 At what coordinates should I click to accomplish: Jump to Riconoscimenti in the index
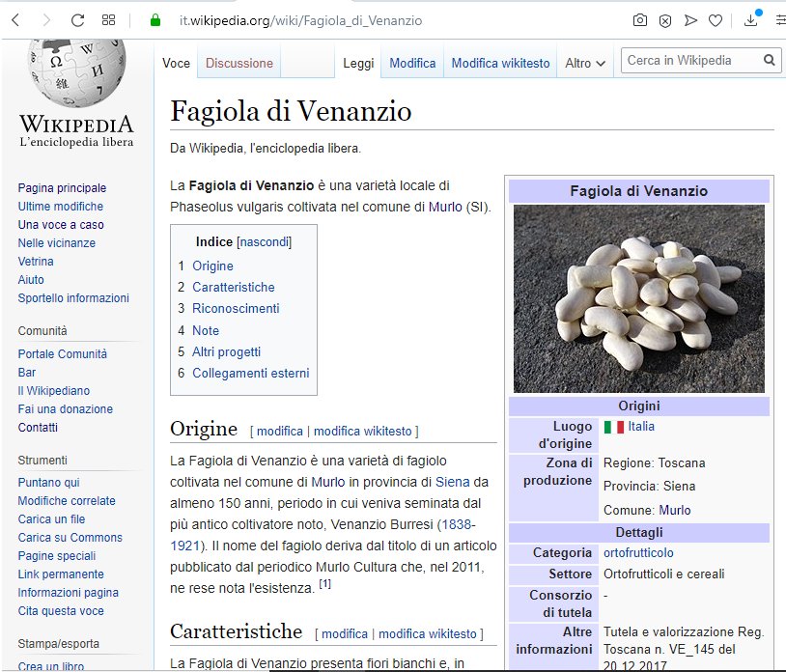[236, 308]
